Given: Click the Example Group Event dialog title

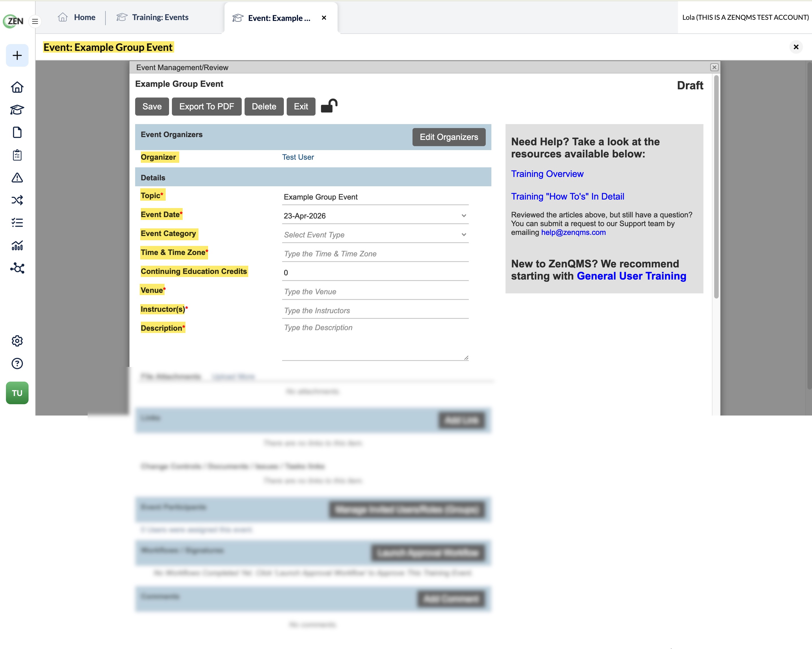Looking at the screenshot, I should (179, 84).
